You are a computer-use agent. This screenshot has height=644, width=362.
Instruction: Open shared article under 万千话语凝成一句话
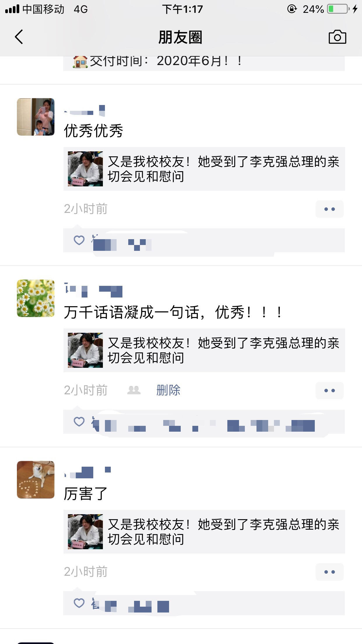204,350
